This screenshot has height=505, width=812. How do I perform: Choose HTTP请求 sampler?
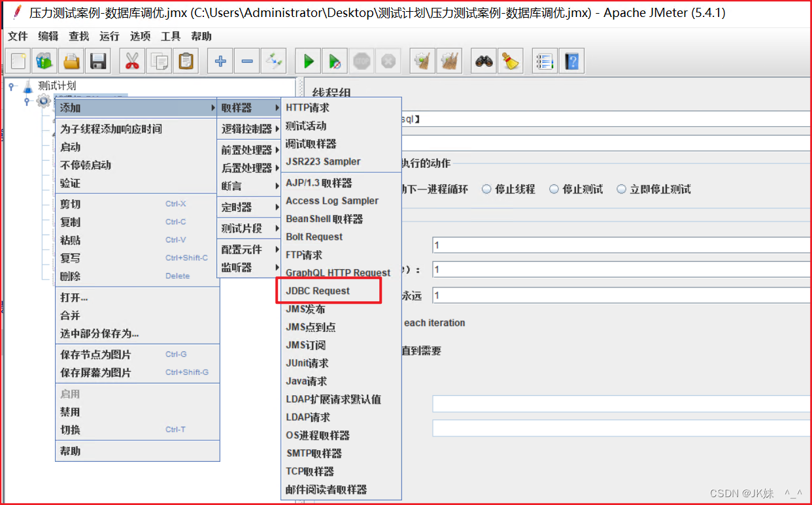[341, 108]
